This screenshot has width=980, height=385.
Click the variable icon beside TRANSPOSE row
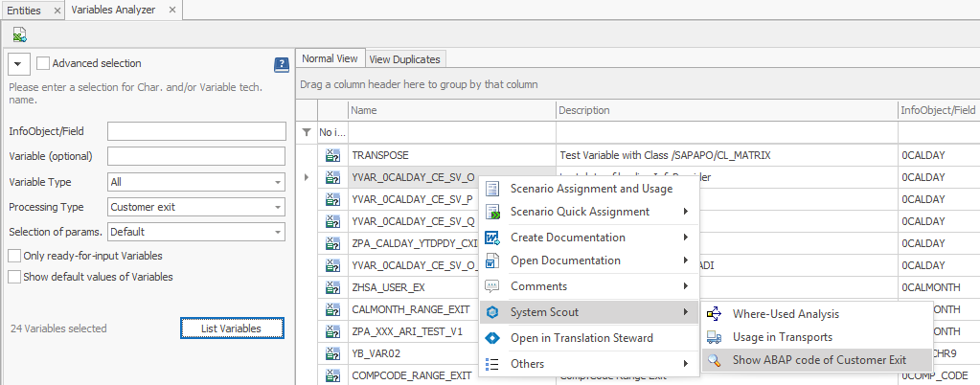point(332,154)
